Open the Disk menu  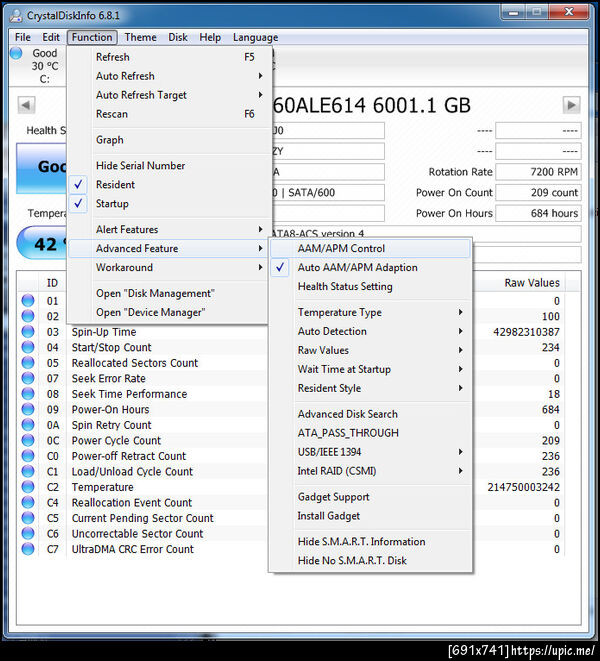[178, 38]
